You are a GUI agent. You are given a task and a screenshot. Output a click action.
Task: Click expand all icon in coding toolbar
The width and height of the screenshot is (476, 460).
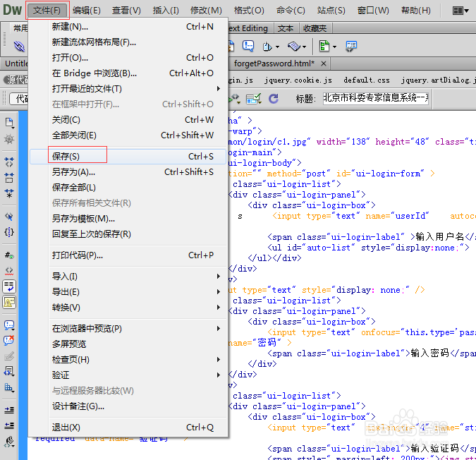tap(9, 193)
